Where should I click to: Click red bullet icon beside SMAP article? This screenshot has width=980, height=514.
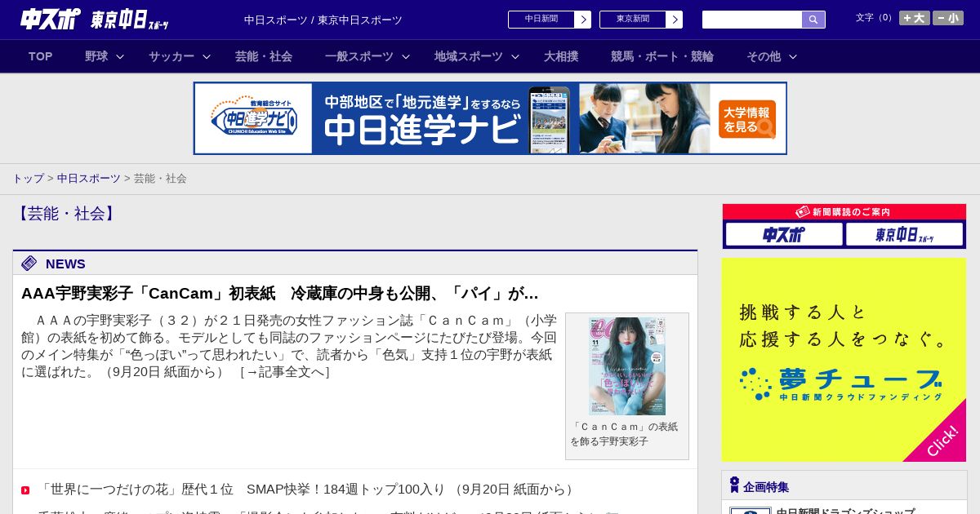click(x=25, y=490)
